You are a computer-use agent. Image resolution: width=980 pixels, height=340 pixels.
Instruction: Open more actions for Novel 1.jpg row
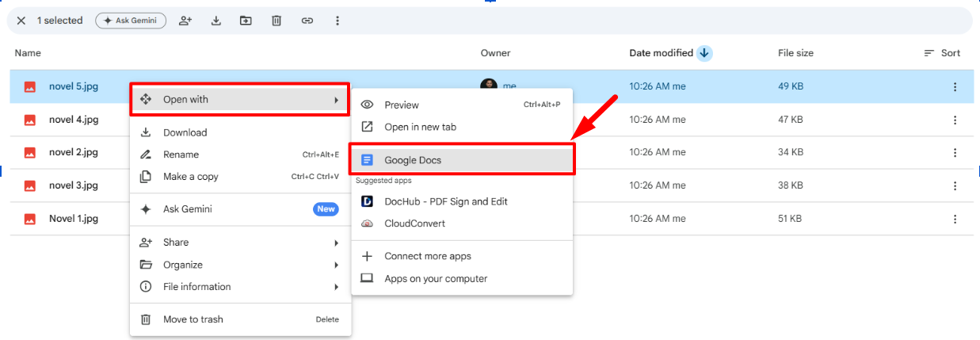tap(955, 219)
